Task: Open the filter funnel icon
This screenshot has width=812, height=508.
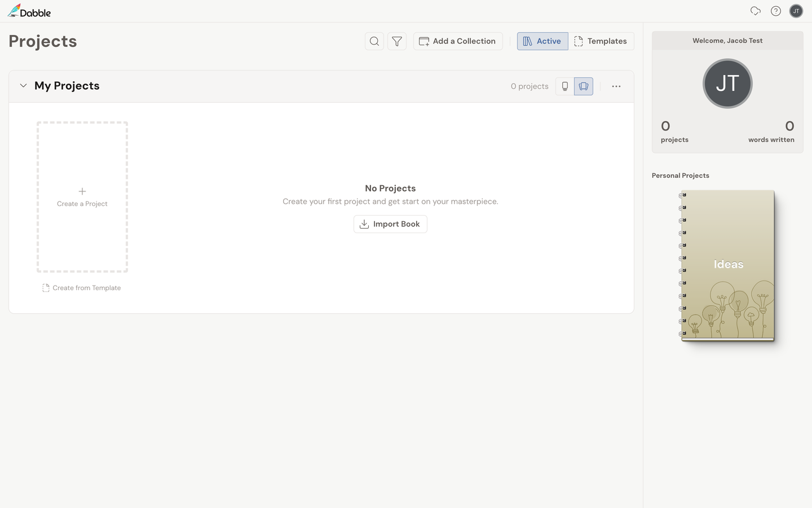Action: pos(397,41)
